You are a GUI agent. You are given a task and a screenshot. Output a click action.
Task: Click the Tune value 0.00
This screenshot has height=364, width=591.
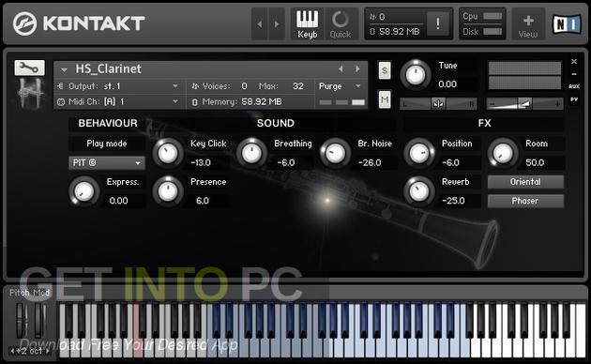pyautogui.click(x=447, y=84)
